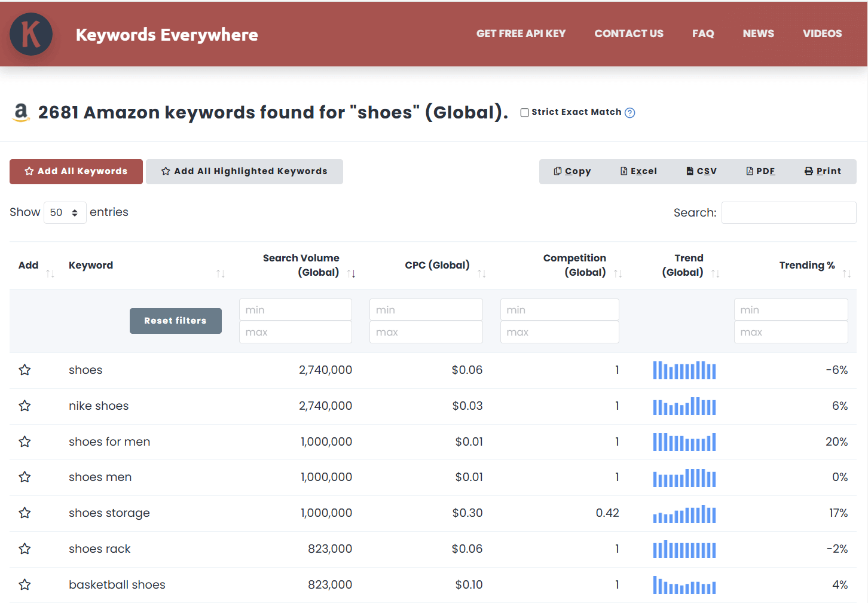Click the $0.30 CPC value
868x603 pixels.
467,513
